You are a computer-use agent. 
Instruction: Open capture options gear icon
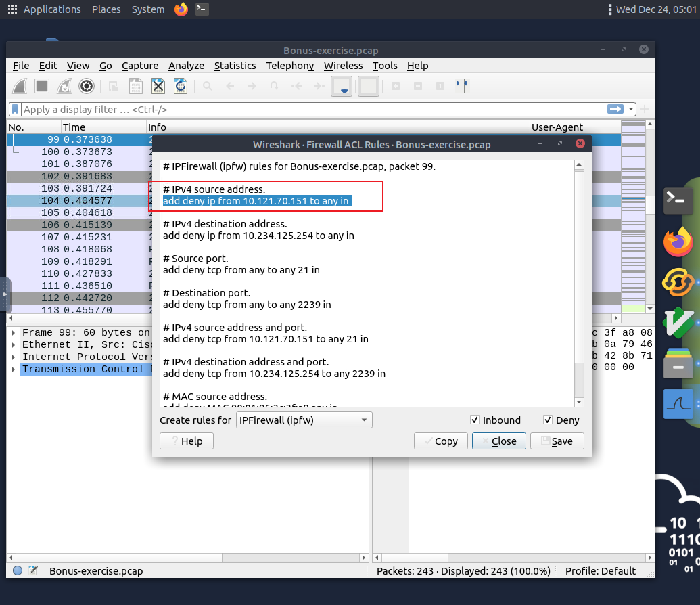click(x=87, y=86)
